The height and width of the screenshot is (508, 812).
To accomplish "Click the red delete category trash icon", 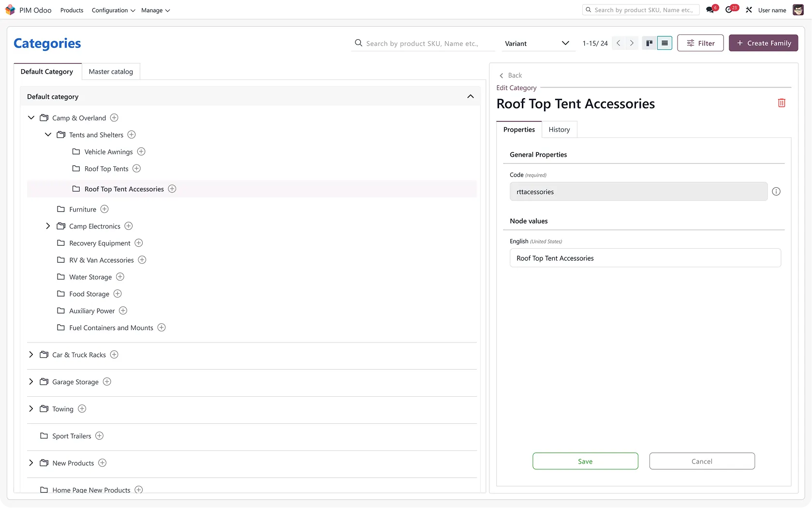I will point(782,103).
